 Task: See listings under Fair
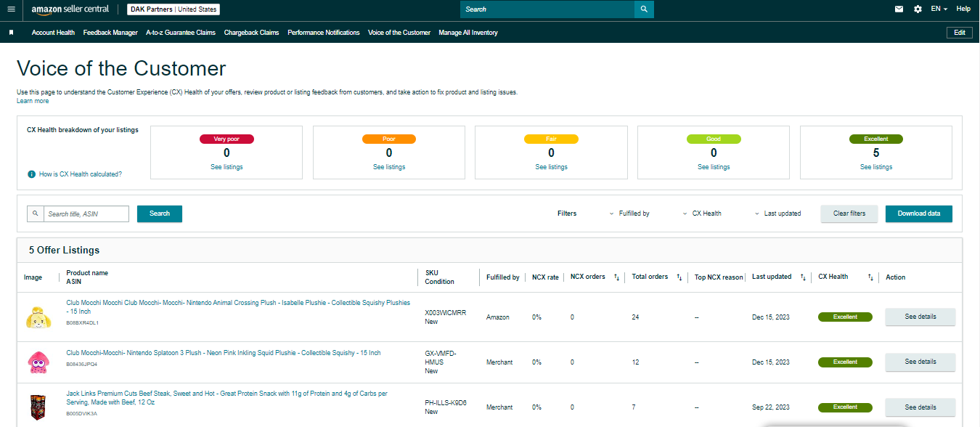(x=552, y=167)
